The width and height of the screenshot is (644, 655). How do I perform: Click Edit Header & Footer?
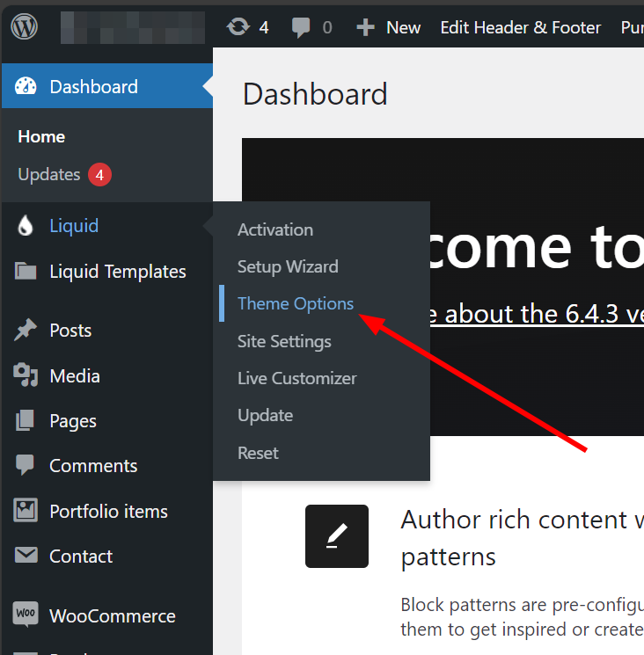[x=520, y=27]
